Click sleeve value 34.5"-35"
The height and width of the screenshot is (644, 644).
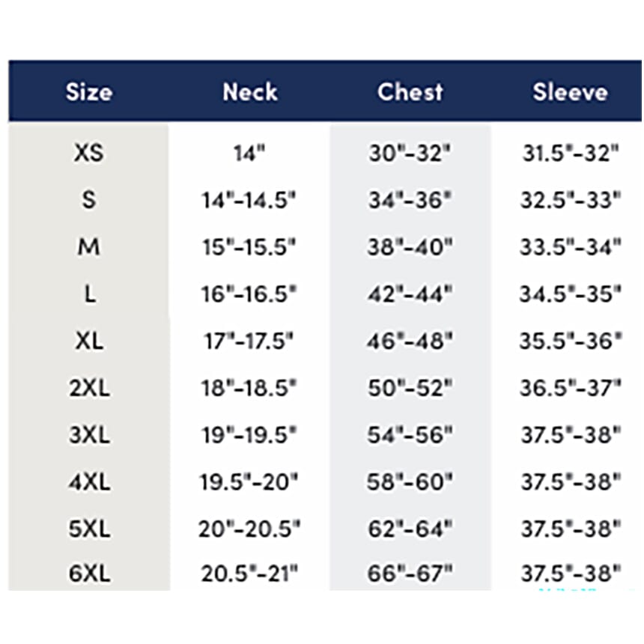tap(571, 294)
